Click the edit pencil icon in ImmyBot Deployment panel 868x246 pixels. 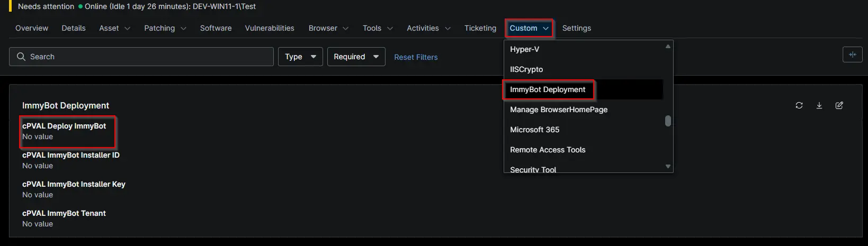(x=839, y=105)
